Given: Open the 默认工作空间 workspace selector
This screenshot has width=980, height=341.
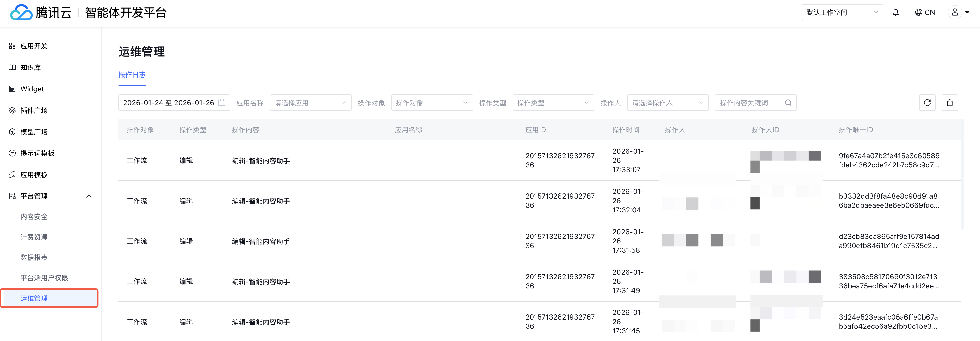Looking at the screenshot, I should [x=842, y=13].
